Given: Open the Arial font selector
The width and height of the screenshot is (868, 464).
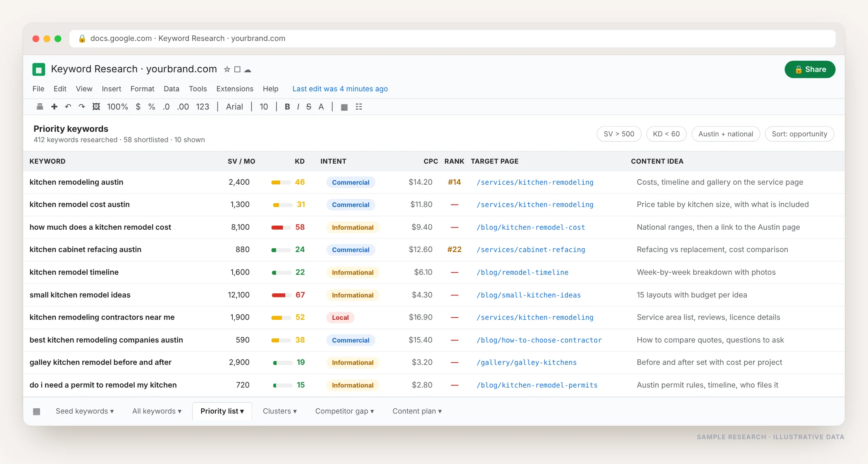Looking at the screenshot, I should (234, 107).
